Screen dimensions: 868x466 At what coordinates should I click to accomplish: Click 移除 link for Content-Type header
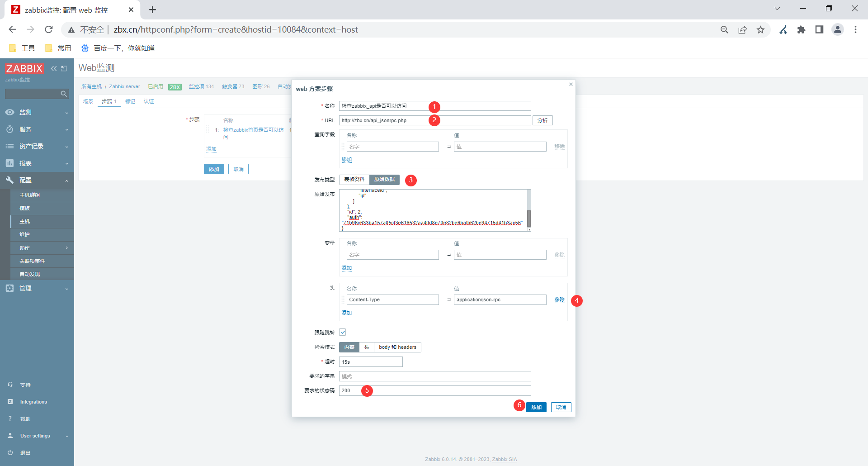(x=560, y=300)
